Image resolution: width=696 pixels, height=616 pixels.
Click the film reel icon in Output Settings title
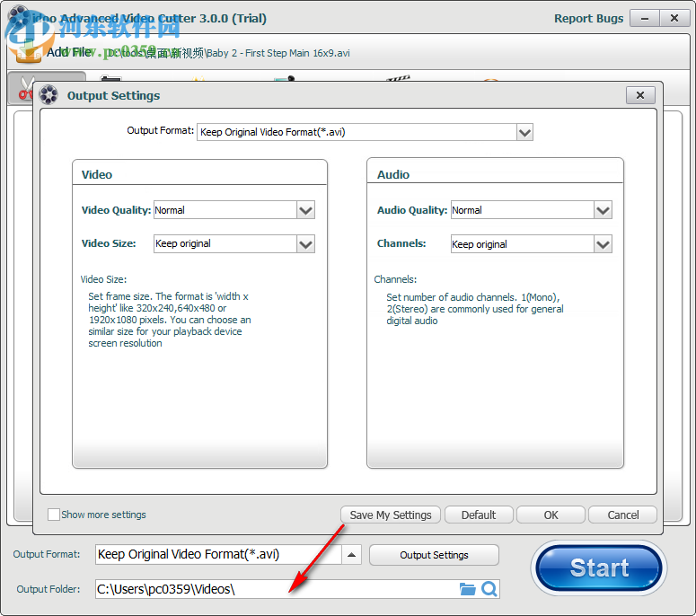[48, 95]
